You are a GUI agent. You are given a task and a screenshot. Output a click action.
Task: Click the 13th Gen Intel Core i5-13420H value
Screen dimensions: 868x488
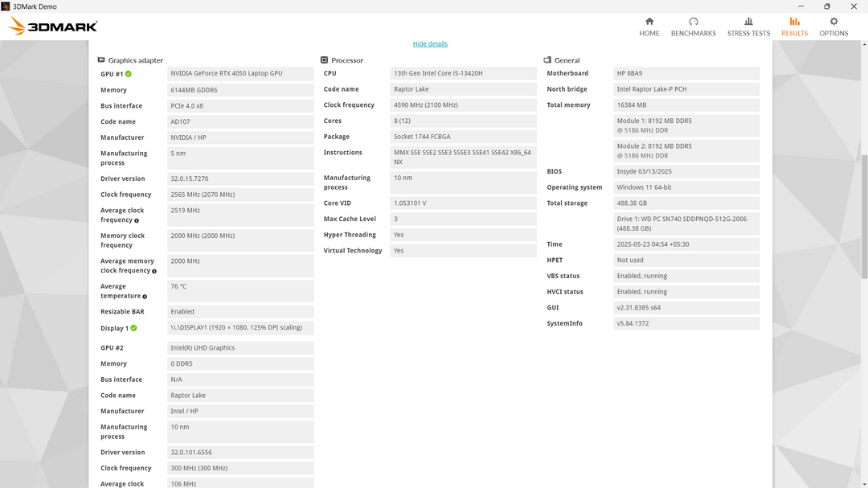coord(464,73)
